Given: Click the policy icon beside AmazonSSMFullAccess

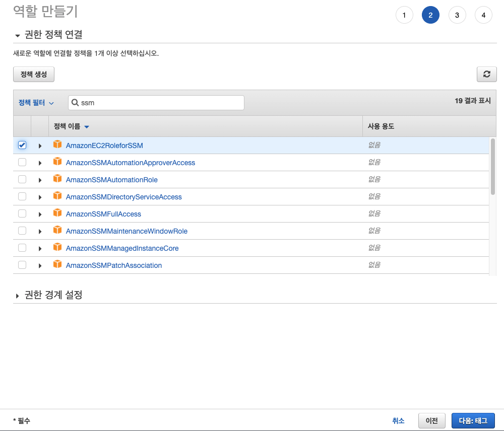Looking at the screenshot, I should tap(57, 213).
